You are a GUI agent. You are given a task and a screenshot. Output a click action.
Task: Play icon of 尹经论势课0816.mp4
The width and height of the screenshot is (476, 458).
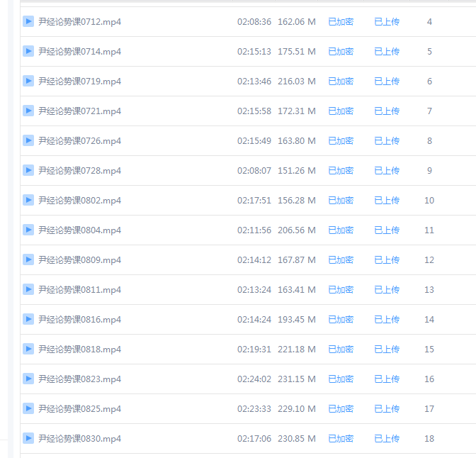pyautogui.click(x=28, y=320)
